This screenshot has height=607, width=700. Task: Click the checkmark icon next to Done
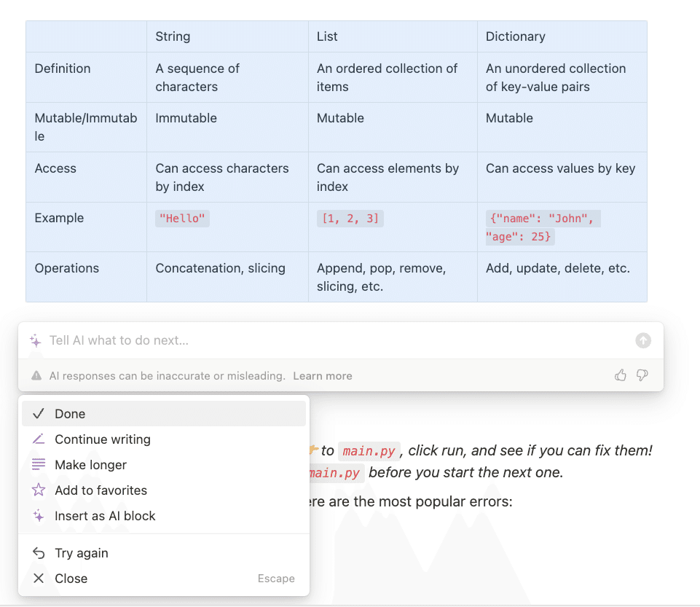39,413
